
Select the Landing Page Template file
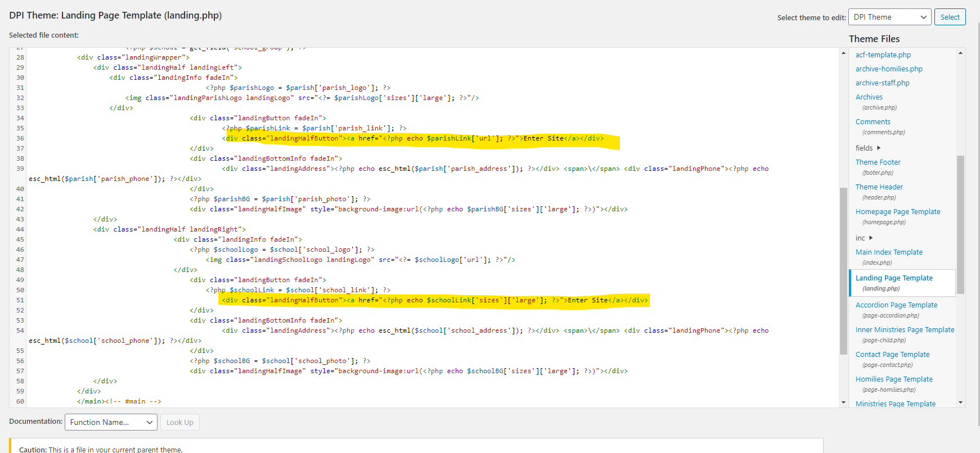[893, 278]
